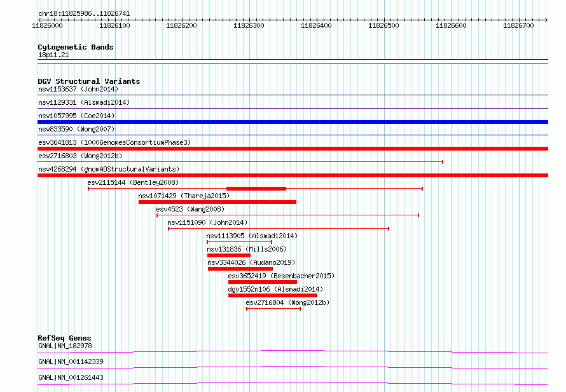Open variant nsv1129331 (Alsmadi2014)
The image size is (566, 392).
84,102
